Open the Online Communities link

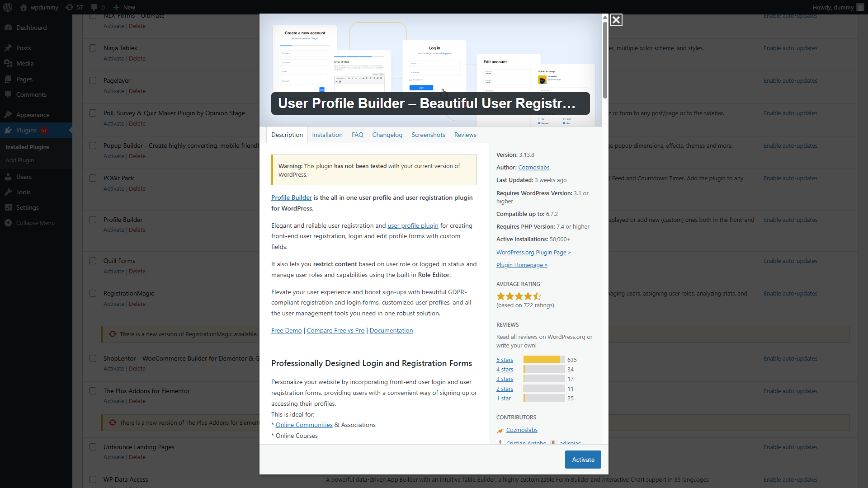pos(304,425)
